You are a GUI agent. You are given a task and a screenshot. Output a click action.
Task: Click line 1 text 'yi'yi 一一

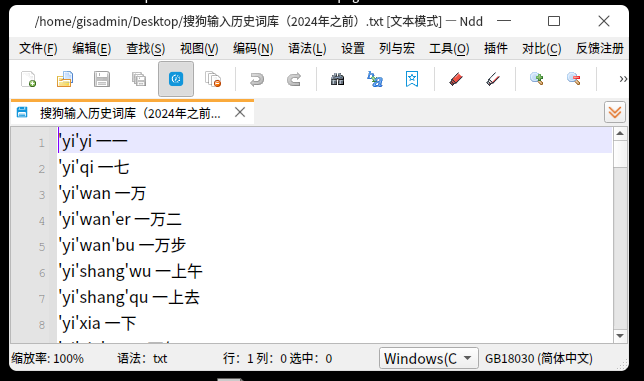click(x=93, y=142)
